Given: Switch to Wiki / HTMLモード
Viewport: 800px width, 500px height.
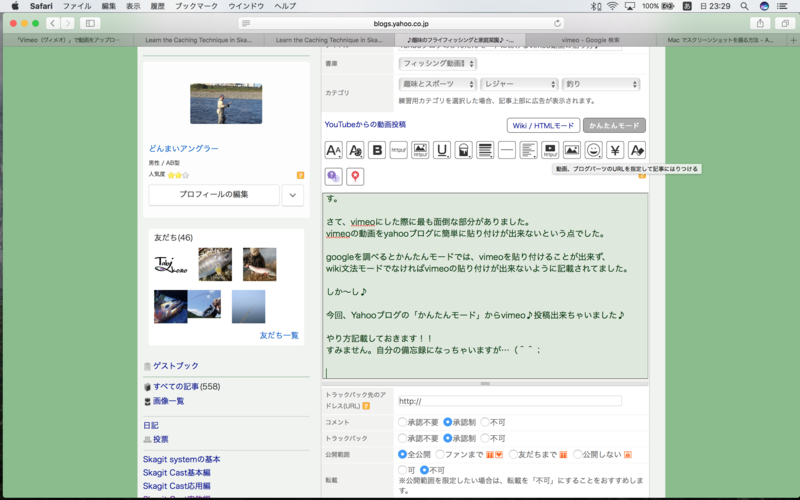Looking at the screenshot, I should point(543,126).
